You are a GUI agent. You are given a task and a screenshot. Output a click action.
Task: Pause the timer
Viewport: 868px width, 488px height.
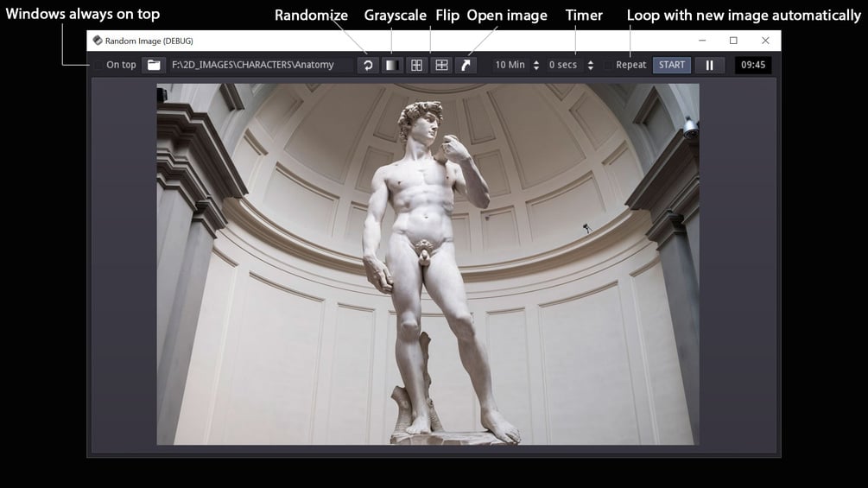point(709,66)
